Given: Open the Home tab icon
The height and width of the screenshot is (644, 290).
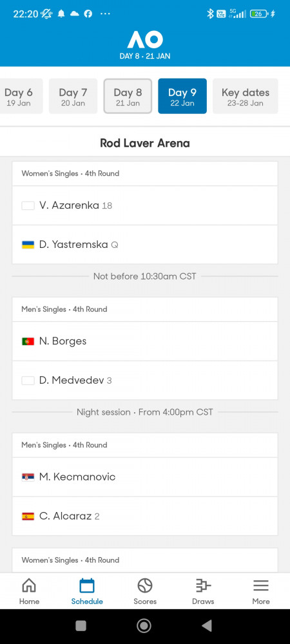Looking at the screenshot, I should pyautogui.click(x=28, y=585).
